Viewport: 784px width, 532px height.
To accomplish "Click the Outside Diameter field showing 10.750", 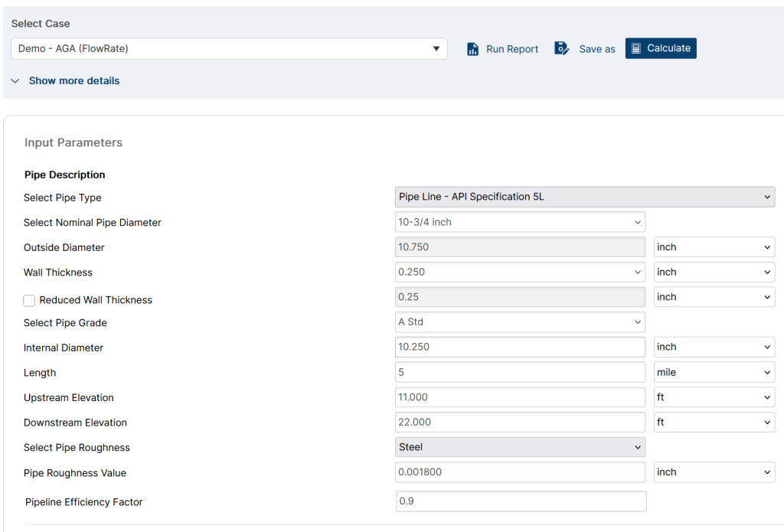I will click(x=520, y=247).
